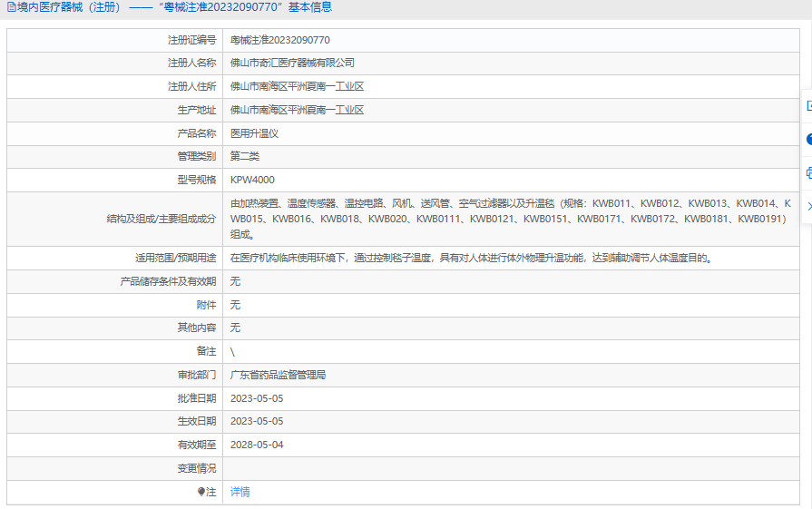Click the 结构及组成 description text

[x=511, y=219]
